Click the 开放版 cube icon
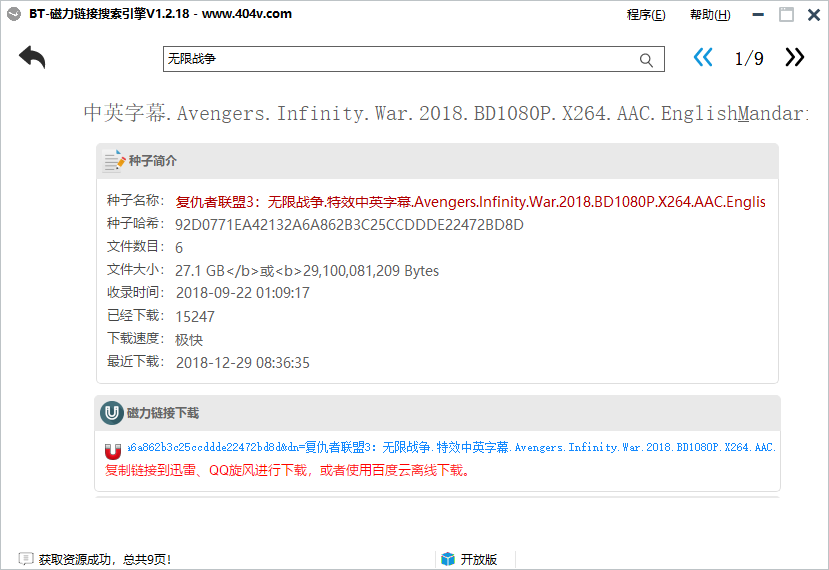 [448, 559]
